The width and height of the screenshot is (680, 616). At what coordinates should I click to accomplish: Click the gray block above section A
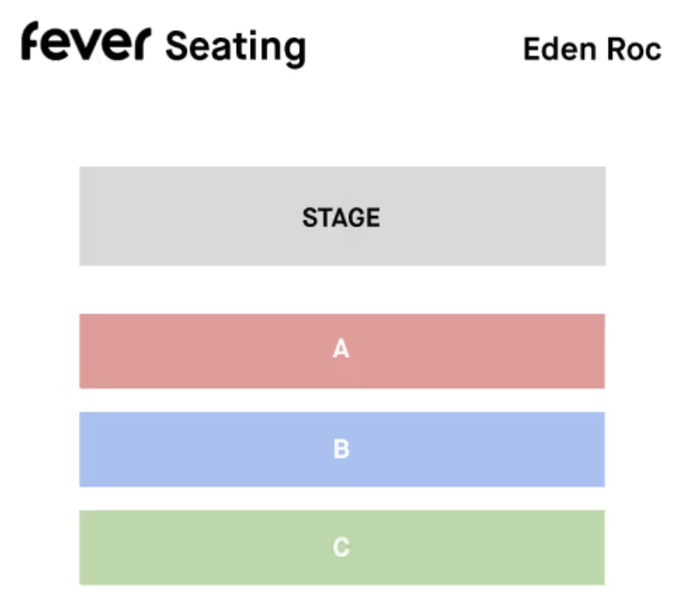coord(477,216)
